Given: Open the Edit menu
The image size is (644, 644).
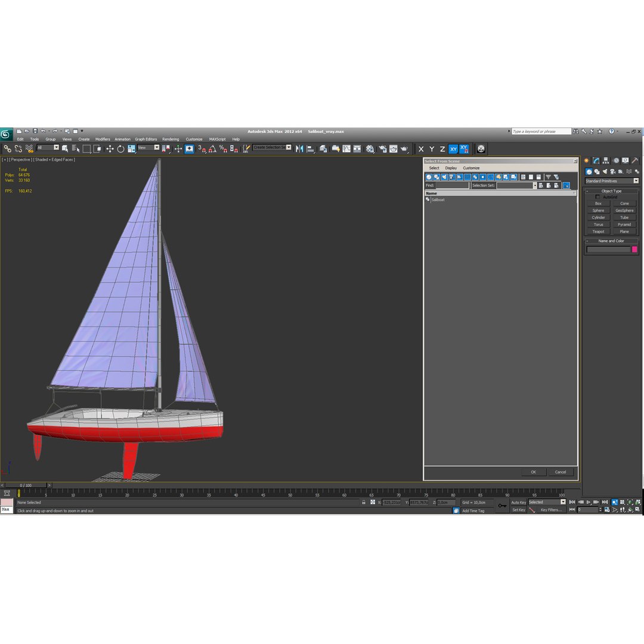Looking at the screenshot, I should point(20,139).
